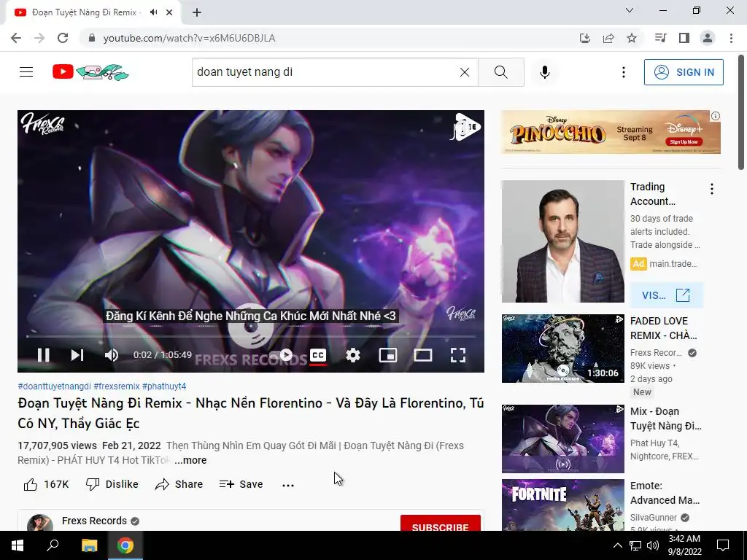
Task: Click FADED LOVE REMIX video title
Action: (663, 328)
